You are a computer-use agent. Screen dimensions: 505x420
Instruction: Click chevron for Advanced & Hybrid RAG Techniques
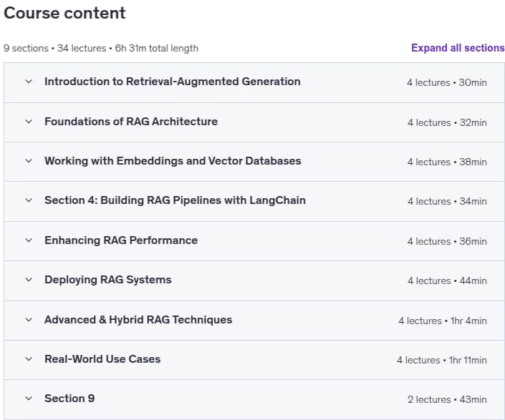[x=29, y=320]
